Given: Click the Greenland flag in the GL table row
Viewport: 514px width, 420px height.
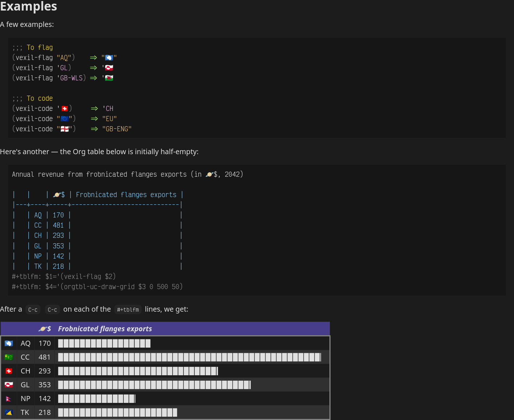Looking at the screenshot, I should [x=9, y=385].
